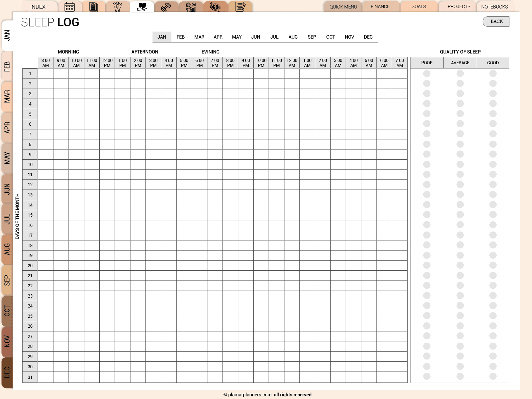Screen dimensions: 532x399
Task: Switch to the JUL side tab
Action: 7,219
